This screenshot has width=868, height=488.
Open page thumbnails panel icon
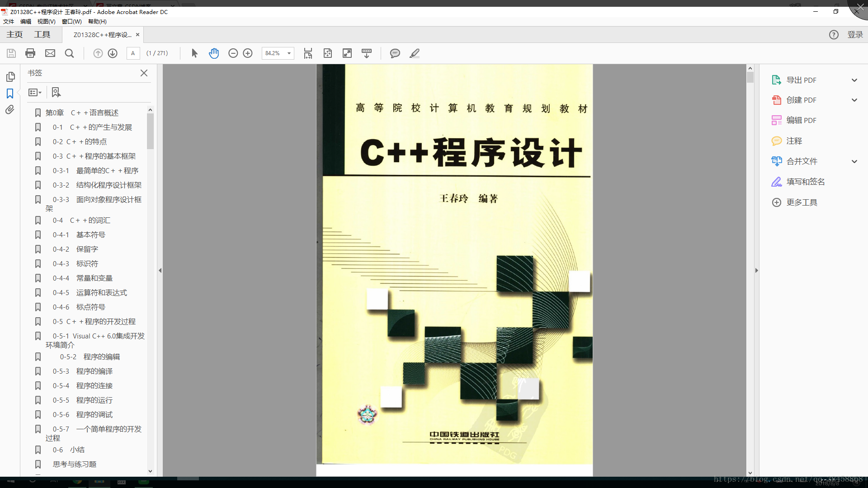[x=10, y=76]
